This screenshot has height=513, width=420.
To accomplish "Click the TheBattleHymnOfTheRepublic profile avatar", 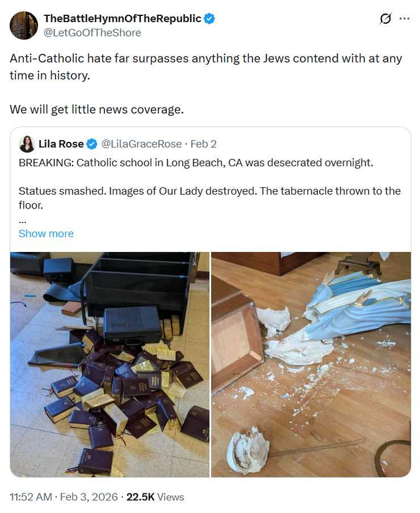I will [x=24, y=25].
